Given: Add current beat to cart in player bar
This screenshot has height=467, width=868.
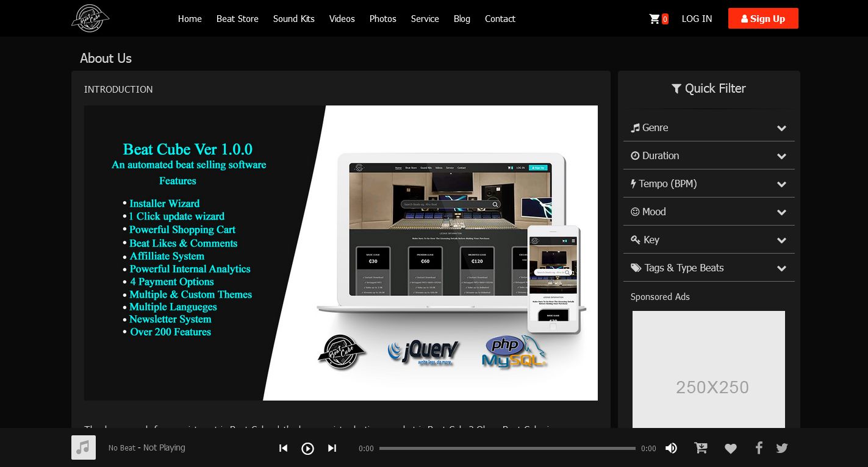Looking at the screenshot, I should [x=701, y=448].
